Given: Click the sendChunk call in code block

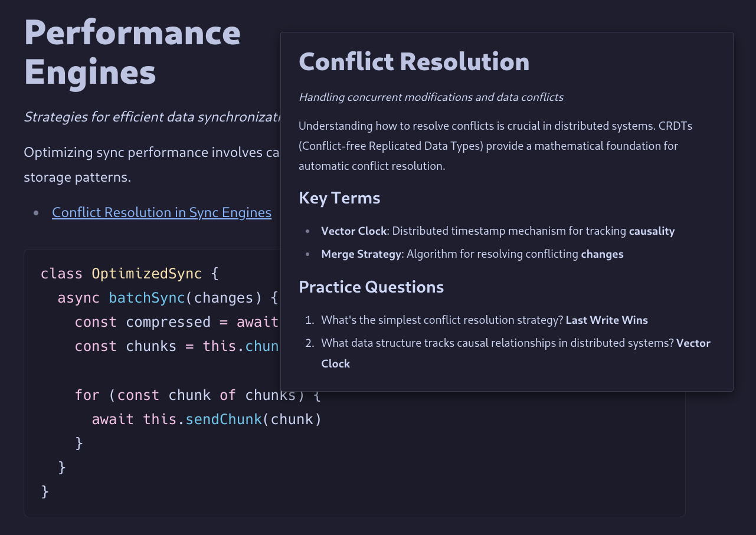Looking at the screenshot, I should [224, 419].
